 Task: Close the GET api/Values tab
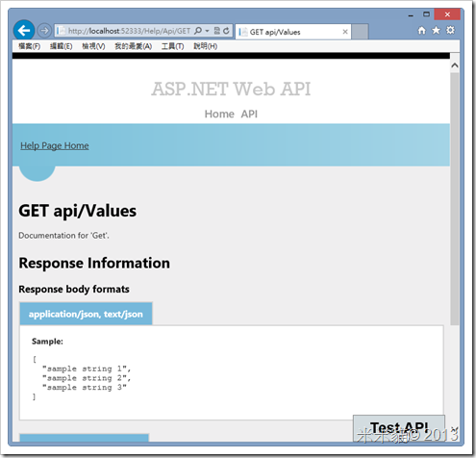(345, 32)
